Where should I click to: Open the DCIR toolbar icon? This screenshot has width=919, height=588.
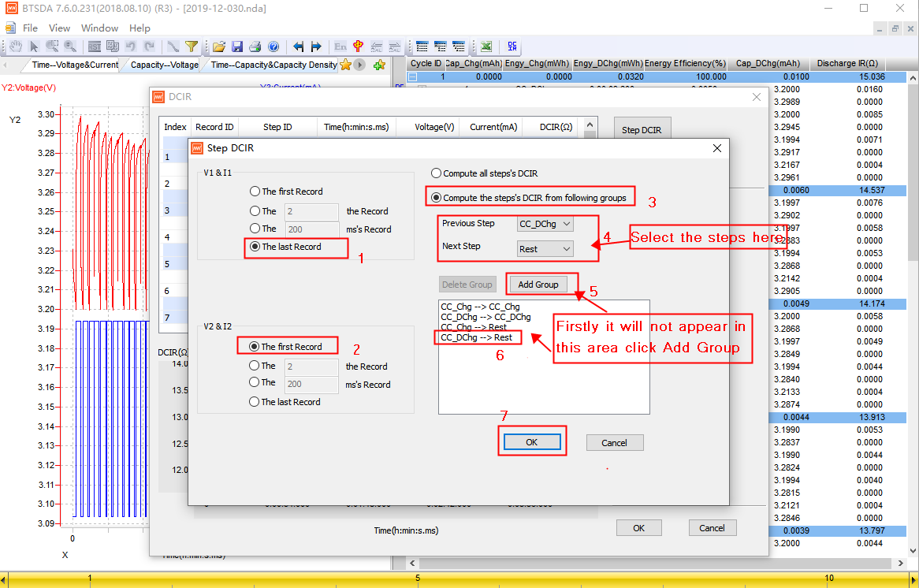[512, 47]
